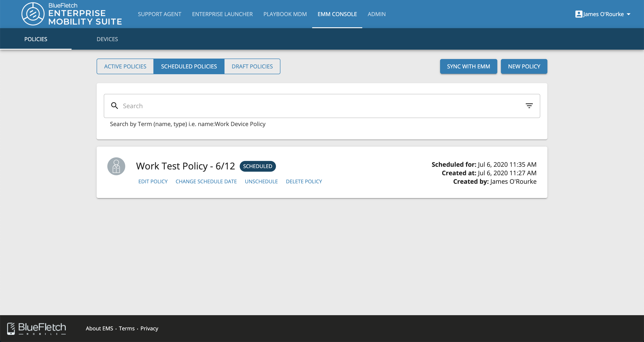Click the Work Test Policy avatar icon
The width and height of the screenshot is (644, 342).
[x=116, y=166]
